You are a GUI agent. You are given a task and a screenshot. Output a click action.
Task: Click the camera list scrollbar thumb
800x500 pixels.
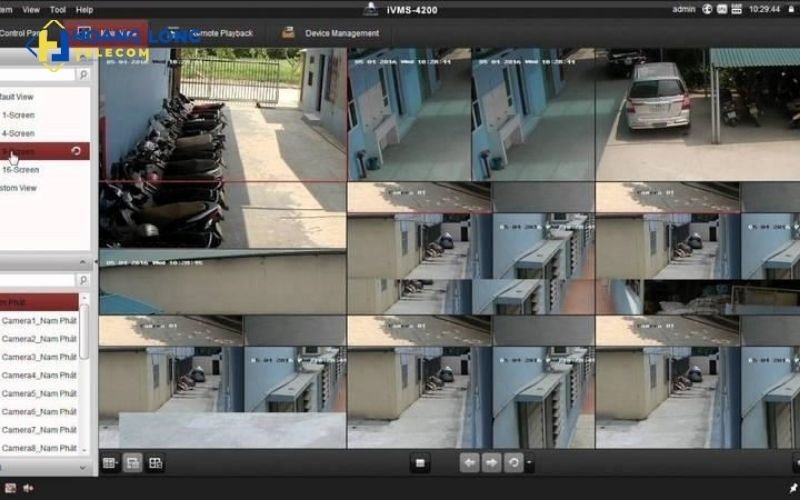point(85,332)
